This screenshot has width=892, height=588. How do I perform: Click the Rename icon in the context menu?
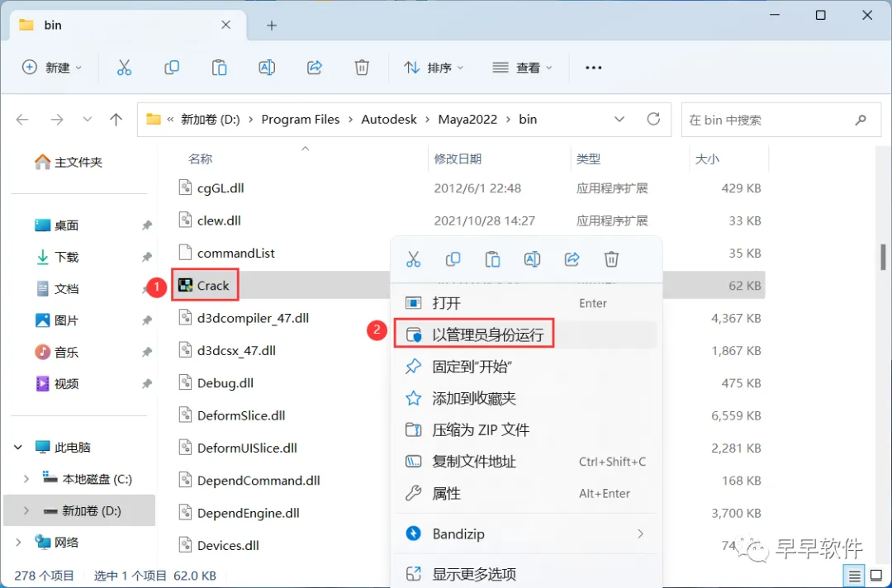[532, 259]
